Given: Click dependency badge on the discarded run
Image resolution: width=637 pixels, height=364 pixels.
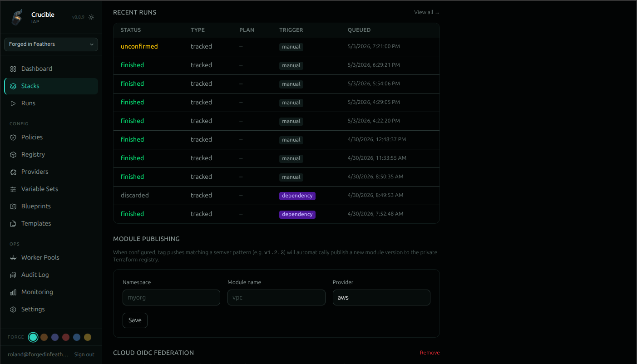Looking at the screenshot, I should (297, 196).
